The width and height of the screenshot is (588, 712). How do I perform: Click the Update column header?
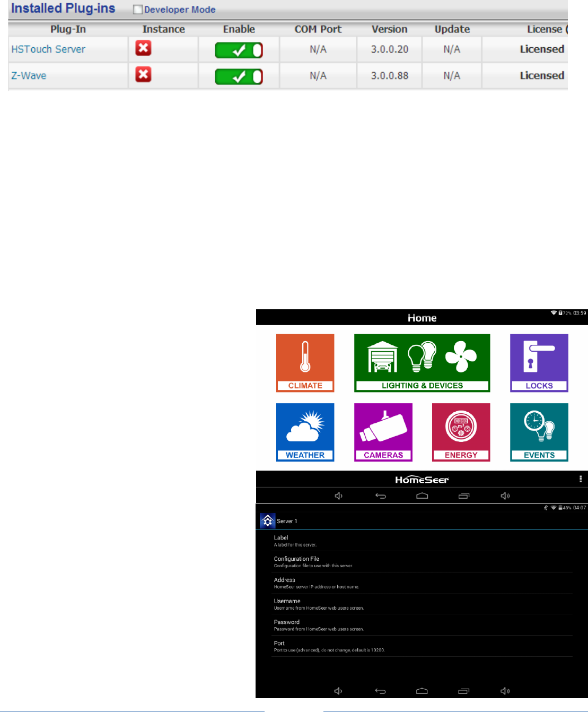click(452, 29)
